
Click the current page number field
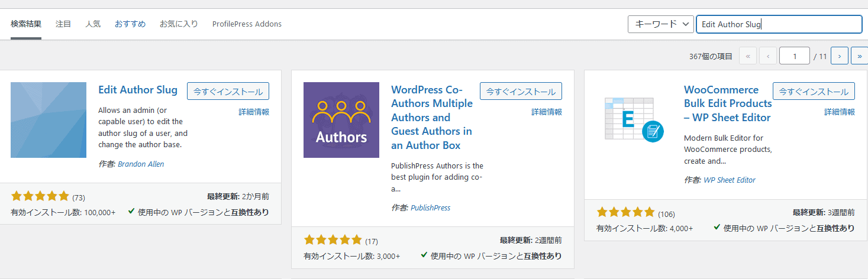click(x=795, y=56)
